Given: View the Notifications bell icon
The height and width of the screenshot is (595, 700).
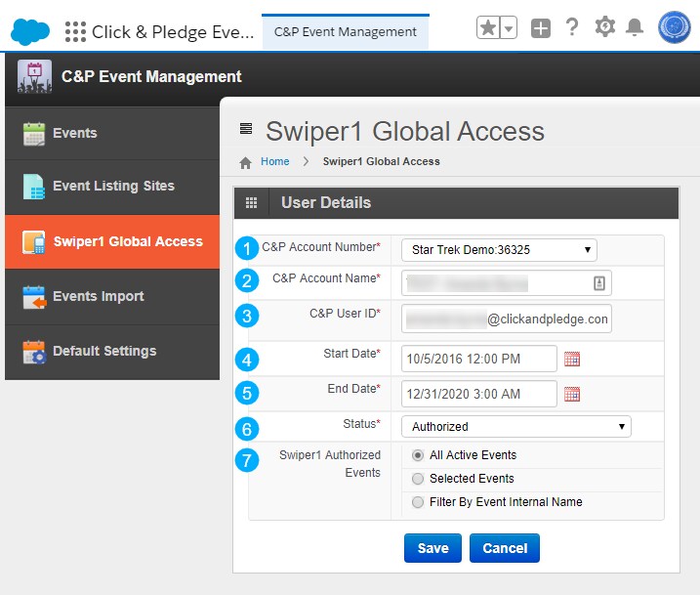Looking at the screenshot, I should [634, 27].
